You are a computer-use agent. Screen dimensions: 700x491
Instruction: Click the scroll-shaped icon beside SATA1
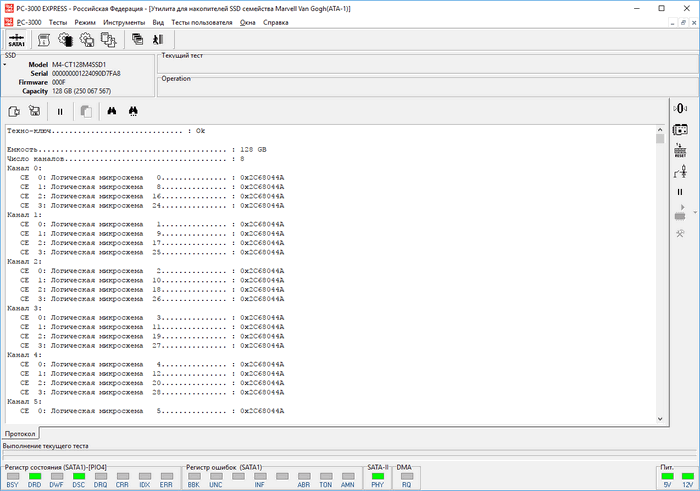point(45,38)
